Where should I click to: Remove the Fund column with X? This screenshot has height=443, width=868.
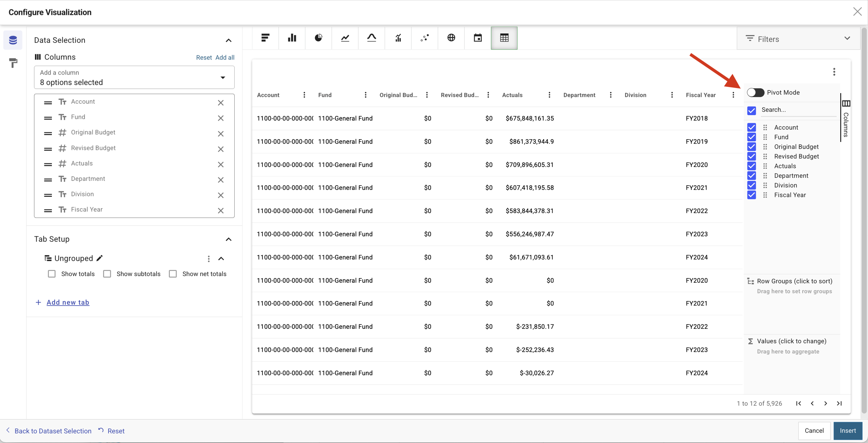(221, 118)
